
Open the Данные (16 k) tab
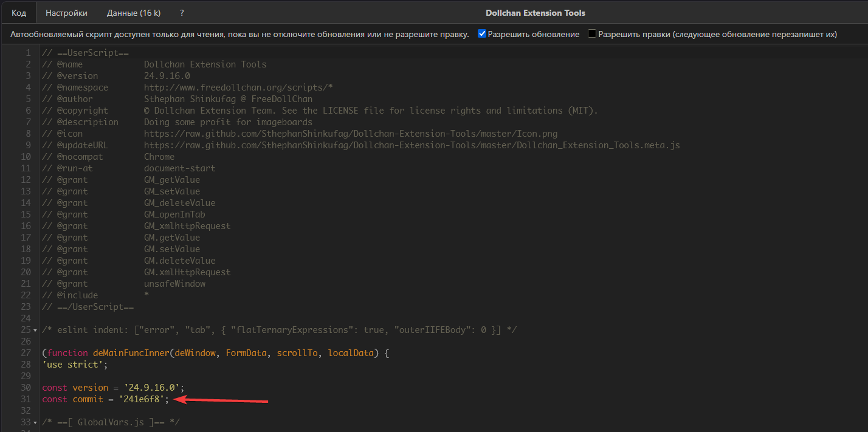pyautogui.click(x=134, y=13)
